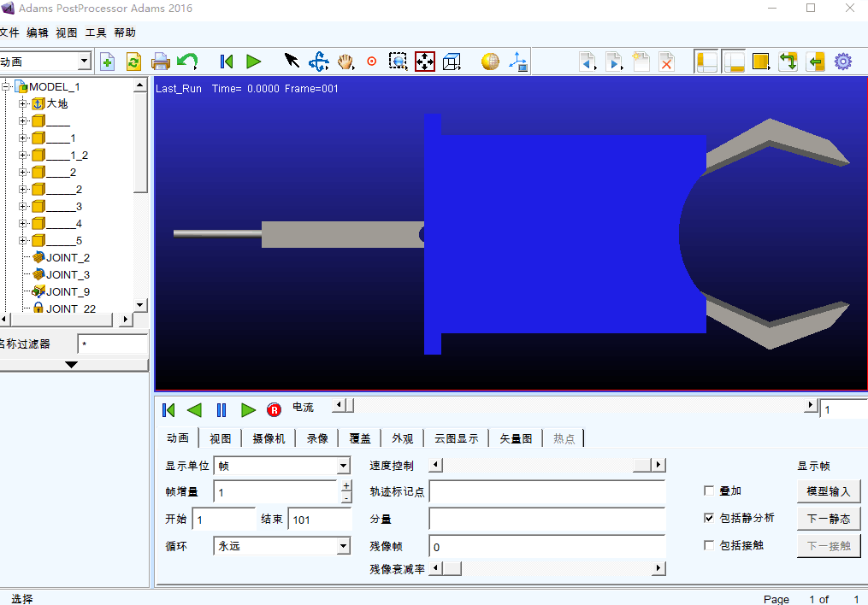Select JOINT_9 in the model tree

click(68, 291)
